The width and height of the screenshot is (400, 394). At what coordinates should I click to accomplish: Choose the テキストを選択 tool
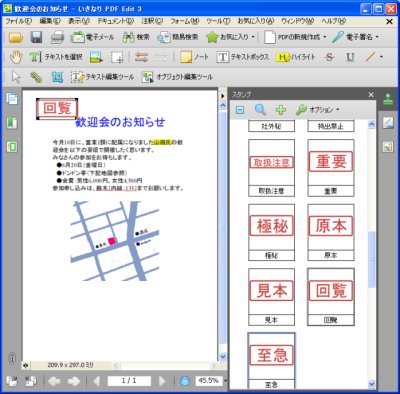pyautogui.click(x=56, y=57)
